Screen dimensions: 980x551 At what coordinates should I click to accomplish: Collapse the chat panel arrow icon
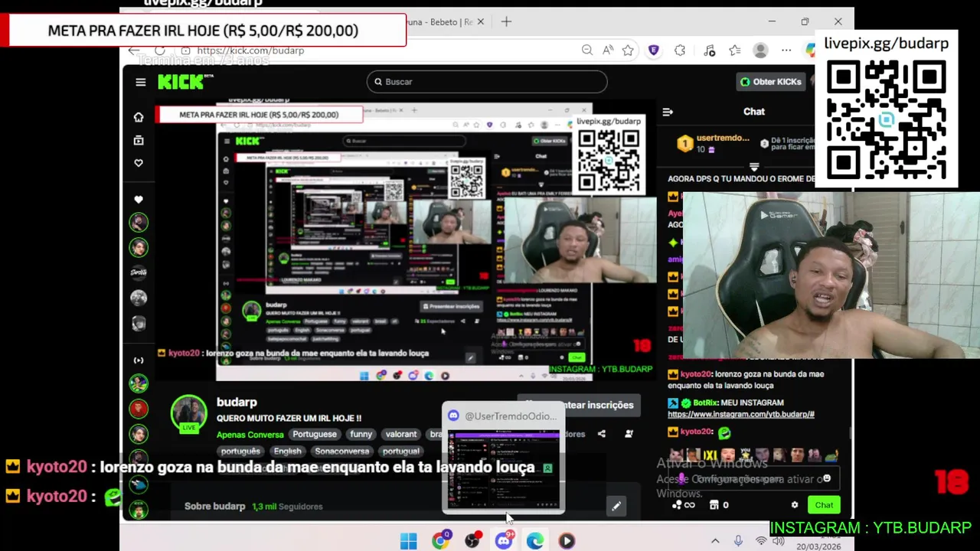[x=668, y=112]
